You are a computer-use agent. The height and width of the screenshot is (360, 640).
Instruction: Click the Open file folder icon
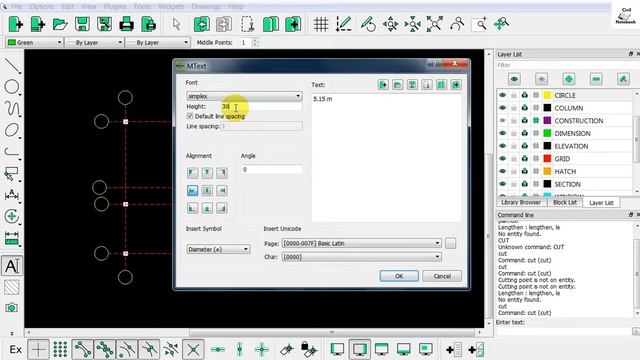tap(60, 24)
